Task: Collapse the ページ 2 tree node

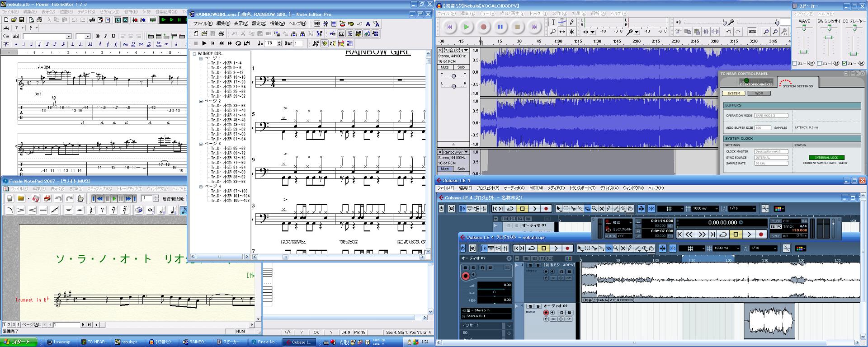Action: 201,101
